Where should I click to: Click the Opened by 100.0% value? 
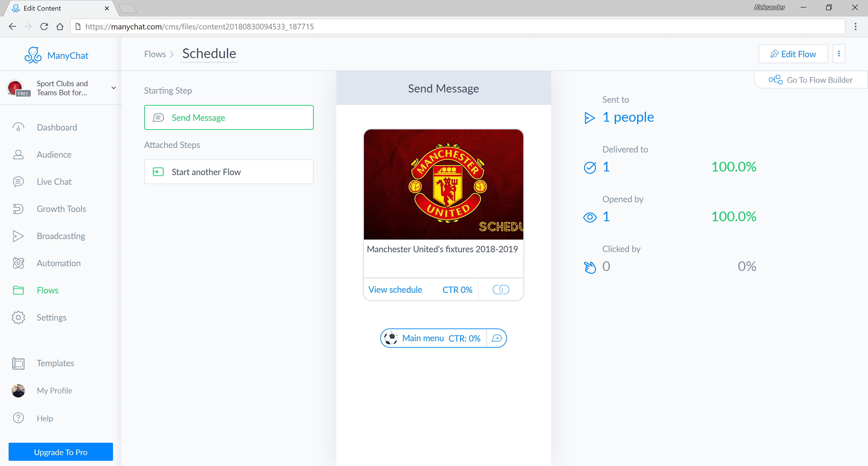coord(734,216)
